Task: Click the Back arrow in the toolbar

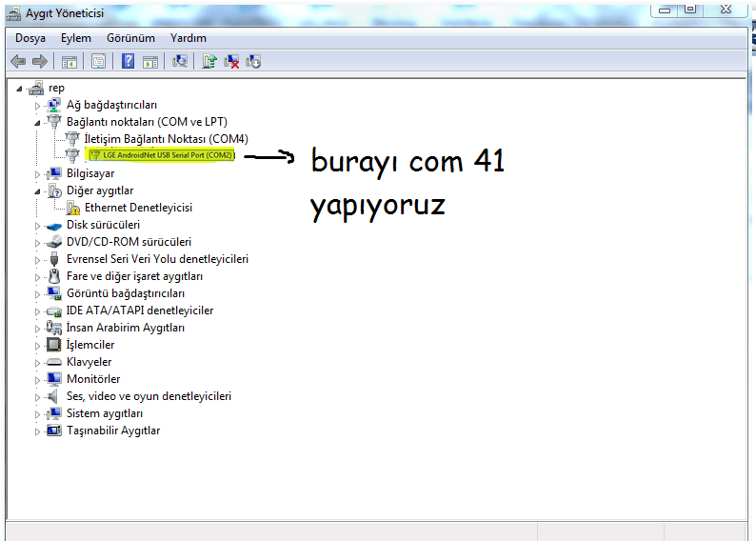Action: click(x=17, y=62)
